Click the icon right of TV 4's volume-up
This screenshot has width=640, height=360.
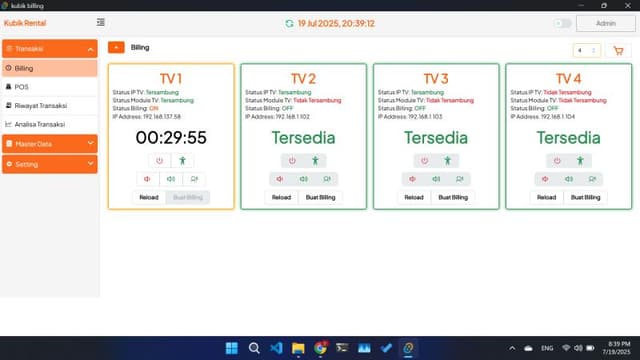[592, 179]
